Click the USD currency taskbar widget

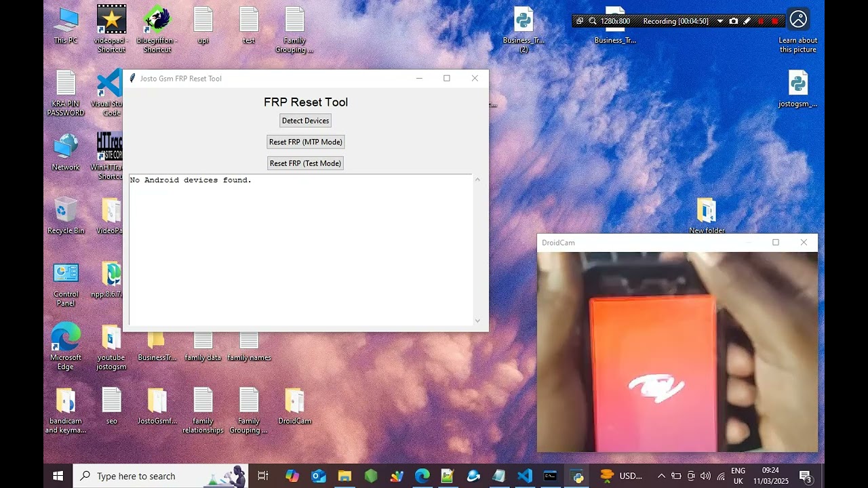point(621,476)
